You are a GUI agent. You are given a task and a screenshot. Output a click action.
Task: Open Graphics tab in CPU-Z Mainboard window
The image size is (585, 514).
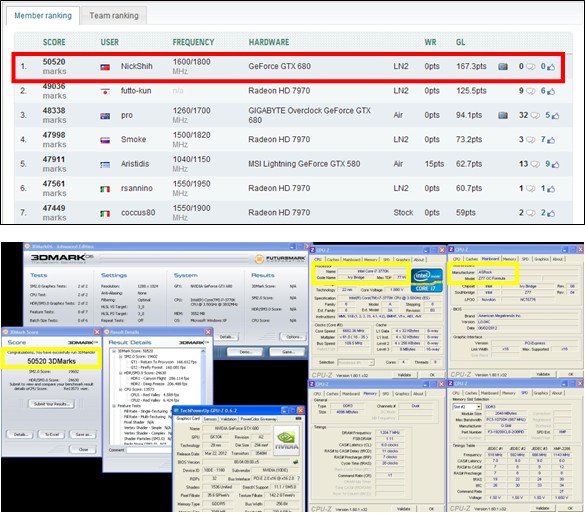coord(541,259)
